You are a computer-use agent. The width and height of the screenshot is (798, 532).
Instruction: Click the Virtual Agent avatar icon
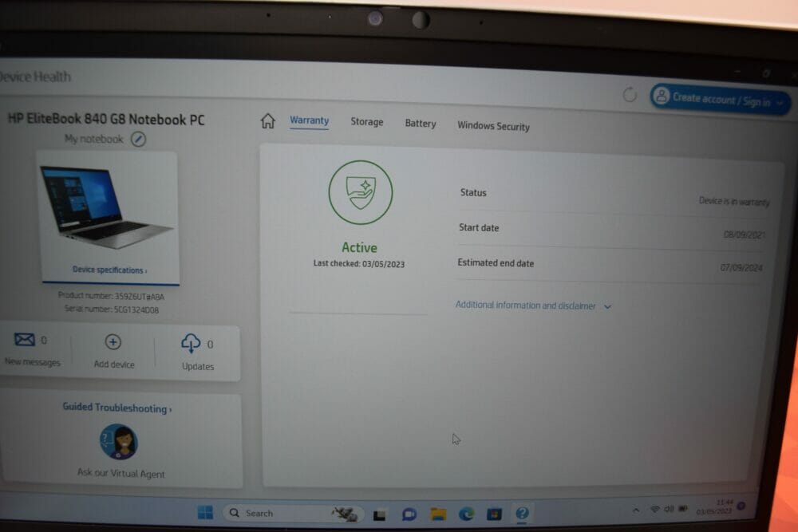coord(119,441)
